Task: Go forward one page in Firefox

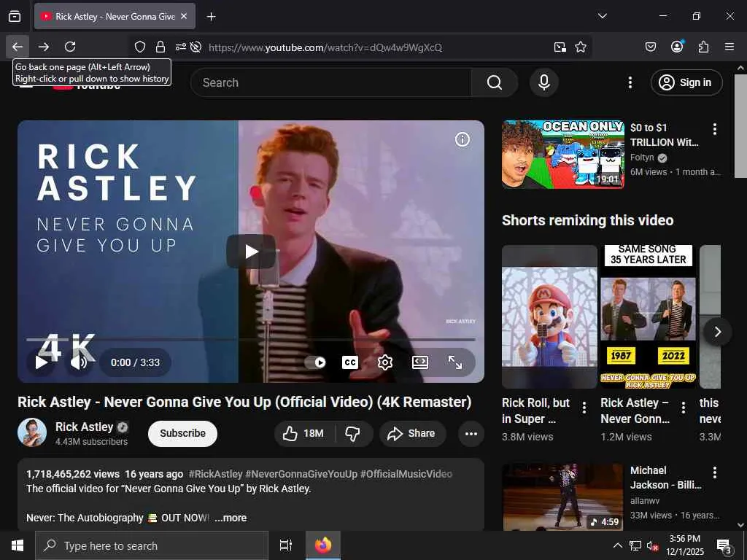Action: (x=44, y=47)
